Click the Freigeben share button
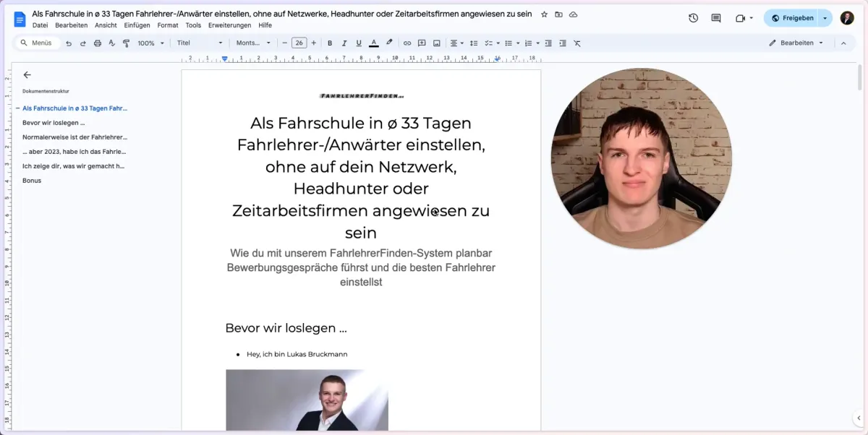 [x=792, y=18]
